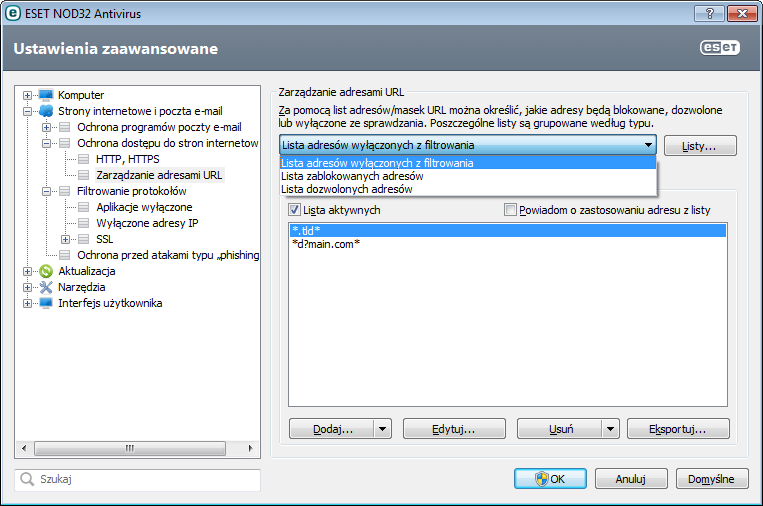Toggle the Lista aktywnych checkbox

click(x=294, y=210)
